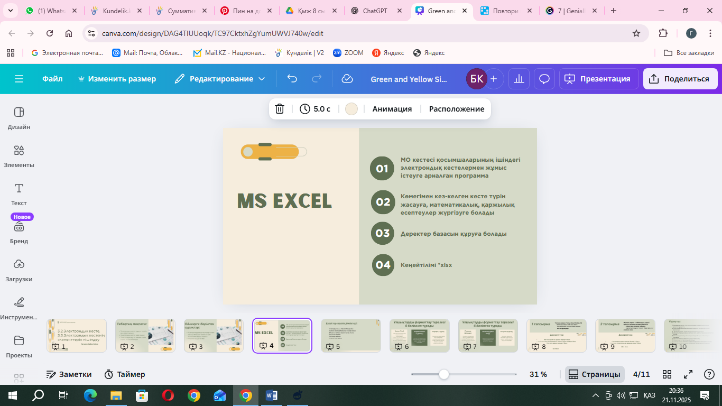Click the 31 % zoom value

[x=538, y=374]
